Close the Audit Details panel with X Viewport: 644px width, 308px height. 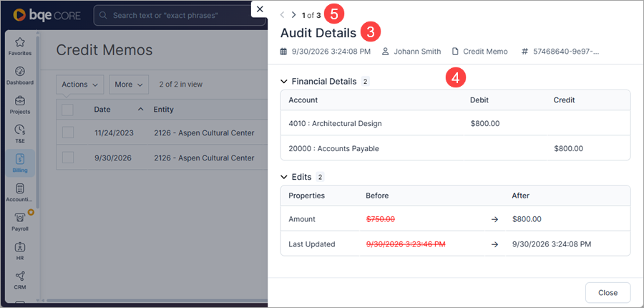click(x=260, y=9)
